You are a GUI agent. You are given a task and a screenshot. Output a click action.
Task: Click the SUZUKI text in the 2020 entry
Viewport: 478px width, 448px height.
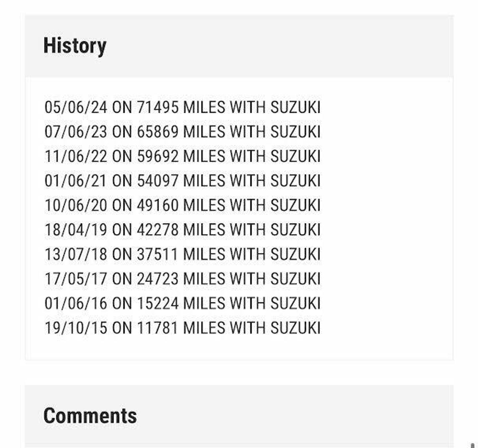point(295,205)
